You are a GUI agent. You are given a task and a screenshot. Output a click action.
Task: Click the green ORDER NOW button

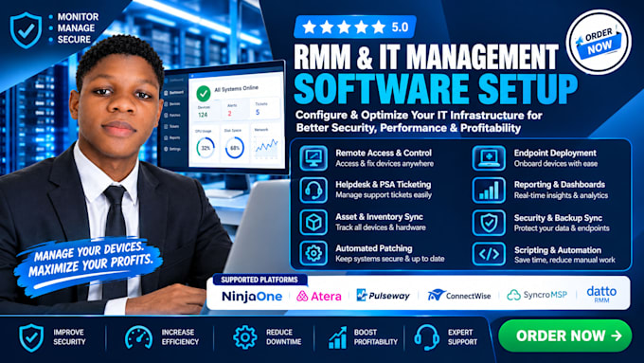[x=564, y=336]
